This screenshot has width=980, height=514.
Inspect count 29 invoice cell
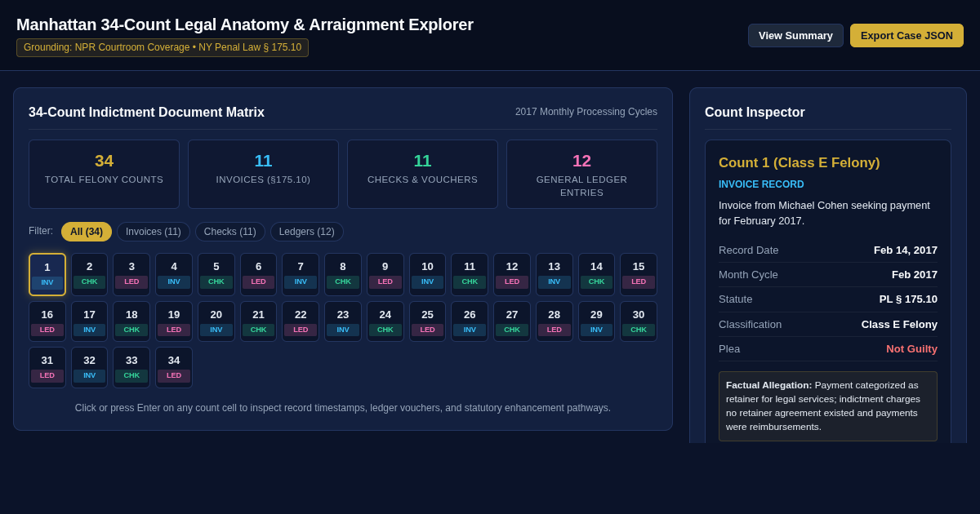point(596,321)
